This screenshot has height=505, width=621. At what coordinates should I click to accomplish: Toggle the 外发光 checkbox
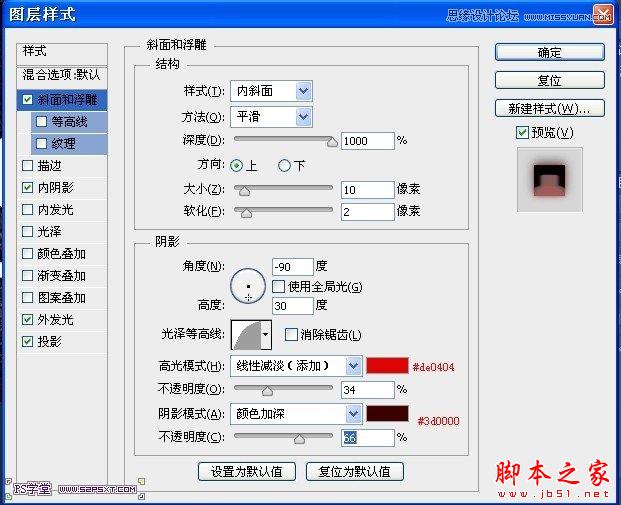point(27,319)
